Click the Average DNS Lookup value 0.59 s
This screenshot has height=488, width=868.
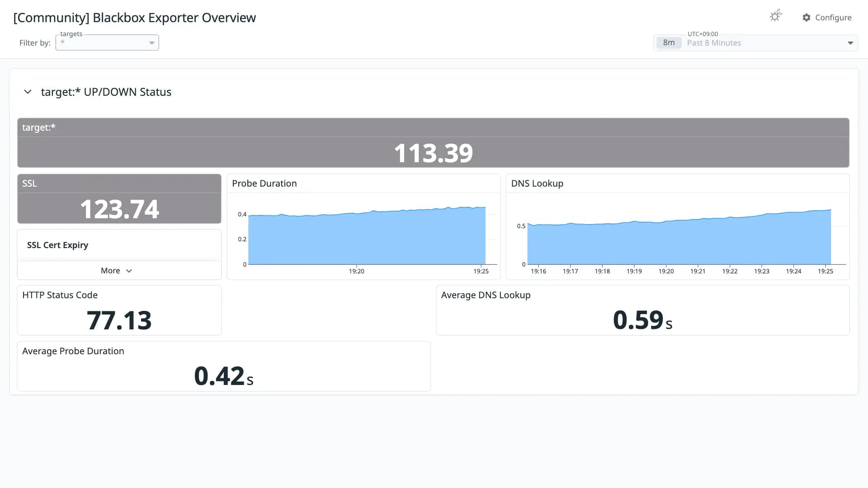coord(642,320)
